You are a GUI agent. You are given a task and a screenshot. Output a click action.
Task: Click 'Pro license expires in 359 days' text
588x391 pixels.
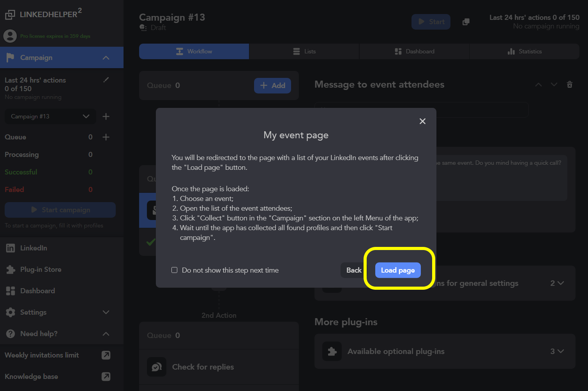point(55,36)
